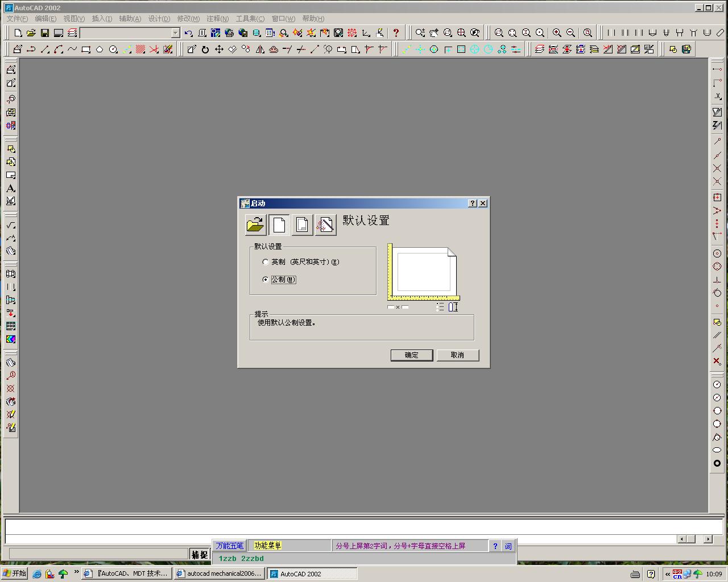
Task: Select the Spline curve draw tool
Action: [x=72, y=49]
